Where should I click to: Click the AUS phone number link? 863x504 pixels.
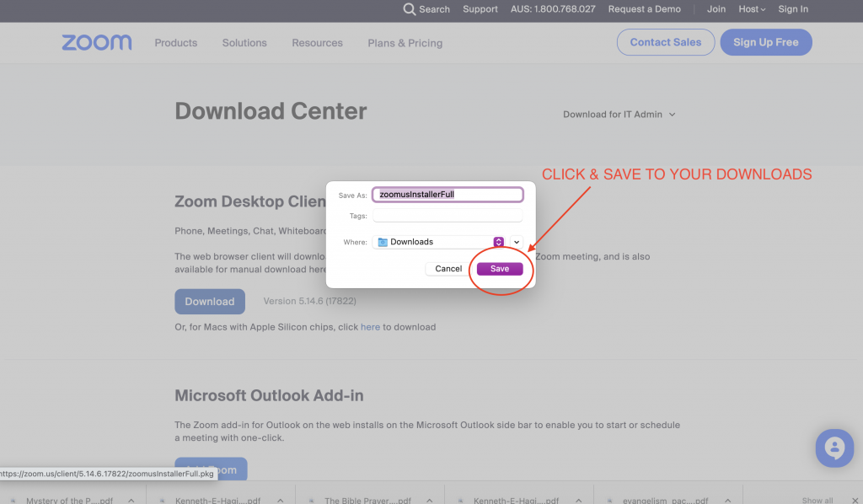(553, 9)
